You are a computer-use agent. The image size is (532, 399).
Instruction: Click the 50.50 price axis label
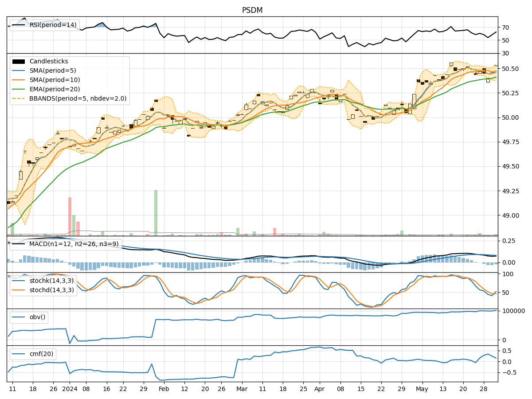point(511,70)
